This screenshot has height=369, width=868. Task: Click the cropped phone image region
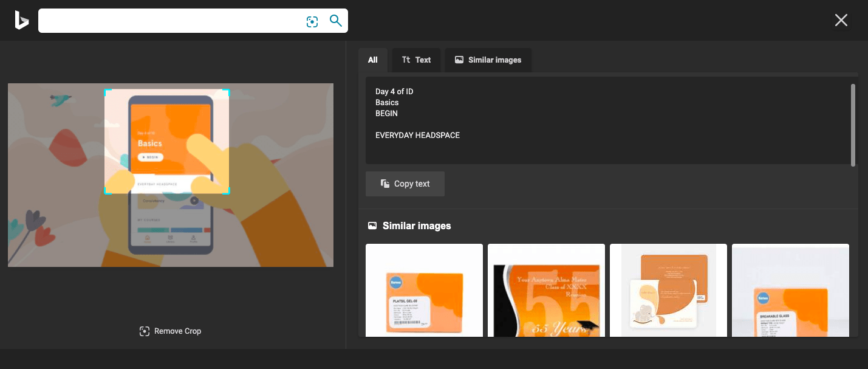167,142
